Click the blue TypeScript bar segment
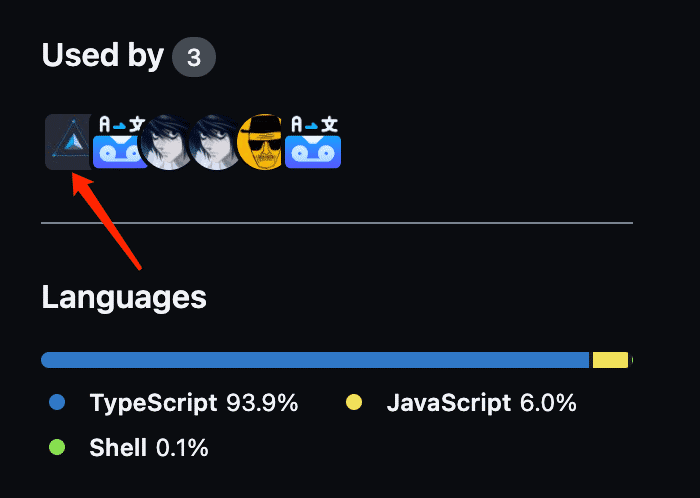The image size is (700, 498). coord(315,360)
